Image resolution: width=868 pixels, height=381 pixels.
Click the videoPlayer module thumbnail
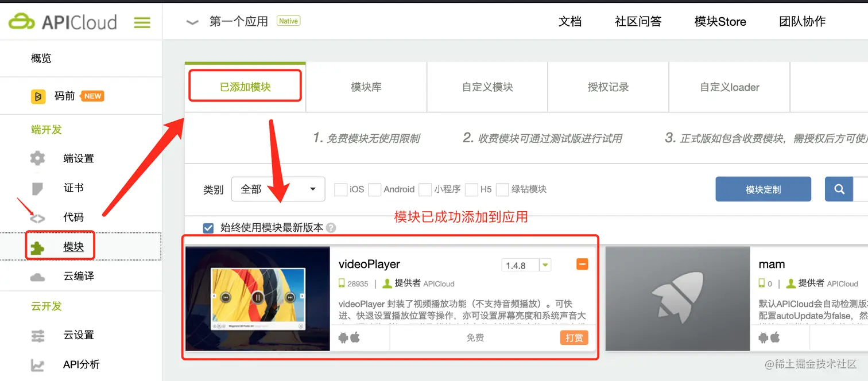tap(258, 298)
